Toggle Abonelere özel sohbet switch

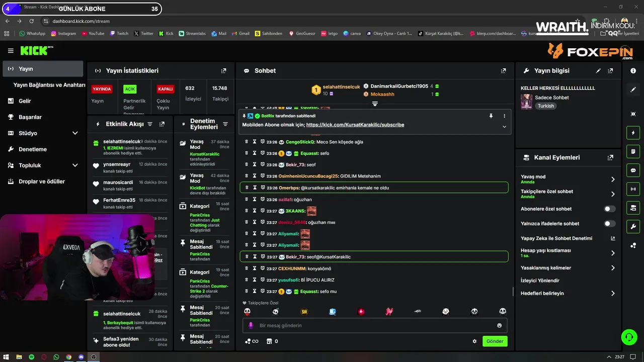tap(609, 209)
